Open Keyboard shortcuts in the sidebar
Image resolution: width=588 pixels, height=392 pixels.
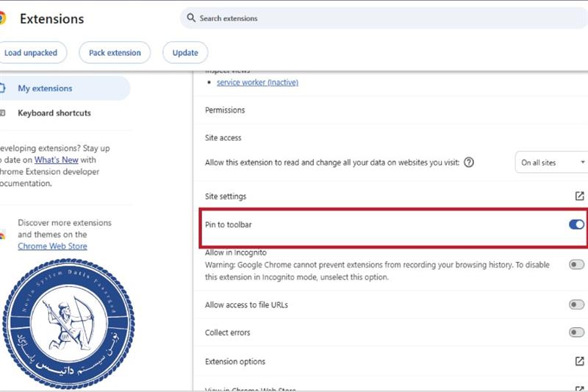54,113
